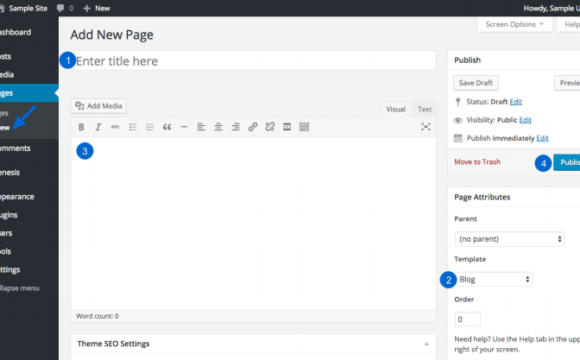
Task: Open the Parent page dropdown
Action: pyautogui.click(x=510, y=239)
